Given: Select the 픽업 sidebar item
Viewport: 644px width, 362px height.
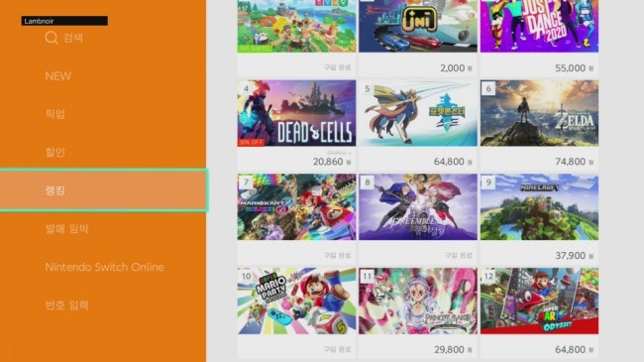Looking at the screenshot, I should click(55, 114).
